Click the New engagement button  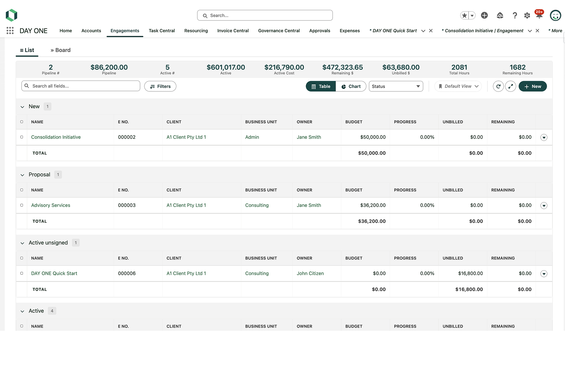pyautogui.click(x=532, y=86)
